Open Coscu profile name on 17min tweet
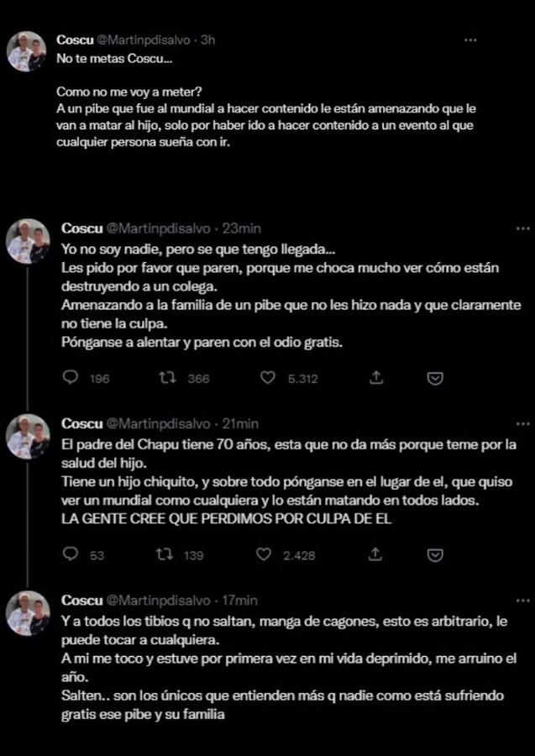Viewport: 535px width, 756px height. 82,601
